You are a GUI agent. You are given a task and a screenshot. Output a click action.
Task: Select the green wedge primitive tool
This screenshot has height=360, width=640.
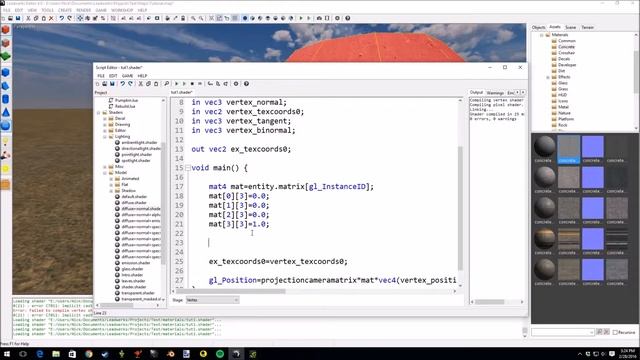6,57
